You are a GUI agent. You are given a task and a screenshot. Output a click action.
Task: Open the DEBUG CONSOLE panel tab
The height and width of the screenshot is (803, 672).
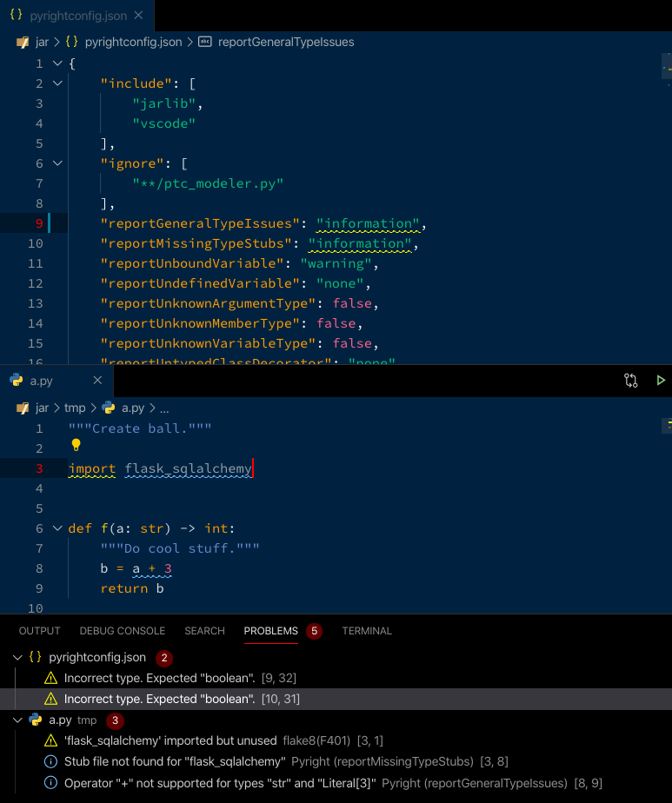[x=123, y=631]
